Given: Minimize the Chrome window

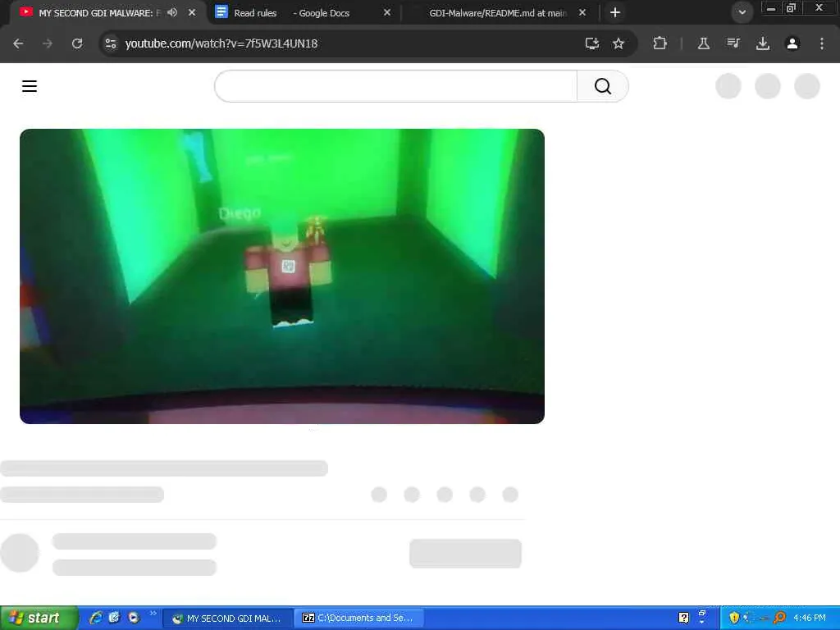Looking at the screenshot, I should pyautogui.click(x=771, y=8).
